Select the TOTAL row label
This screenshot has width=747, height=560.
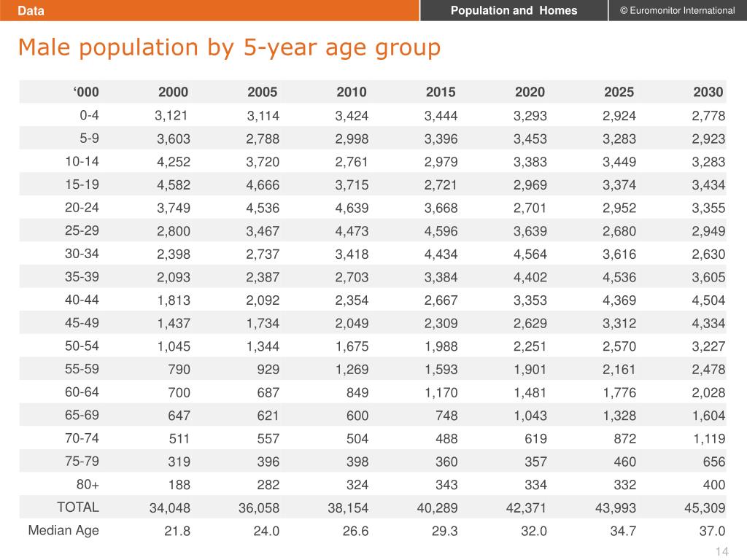tap(78, 507)
